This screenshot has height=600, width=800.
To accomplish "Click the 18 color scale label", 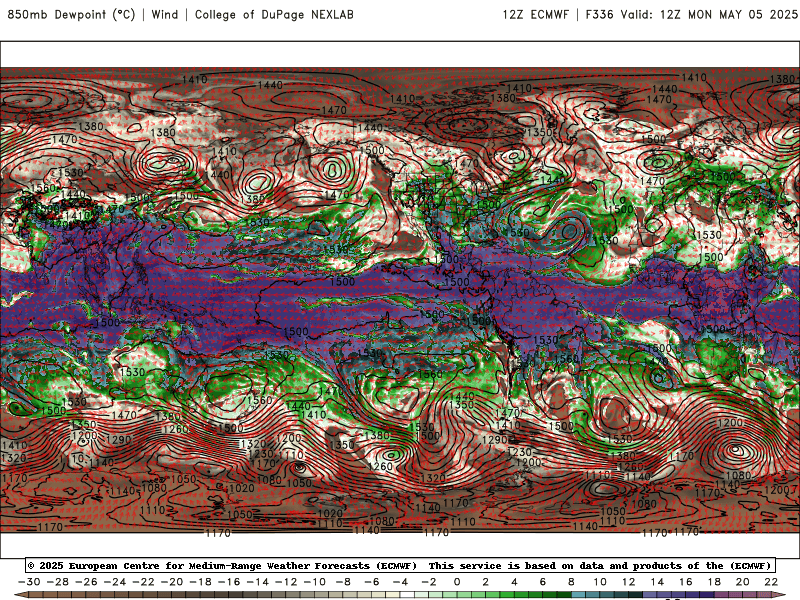I will point(714,582).
